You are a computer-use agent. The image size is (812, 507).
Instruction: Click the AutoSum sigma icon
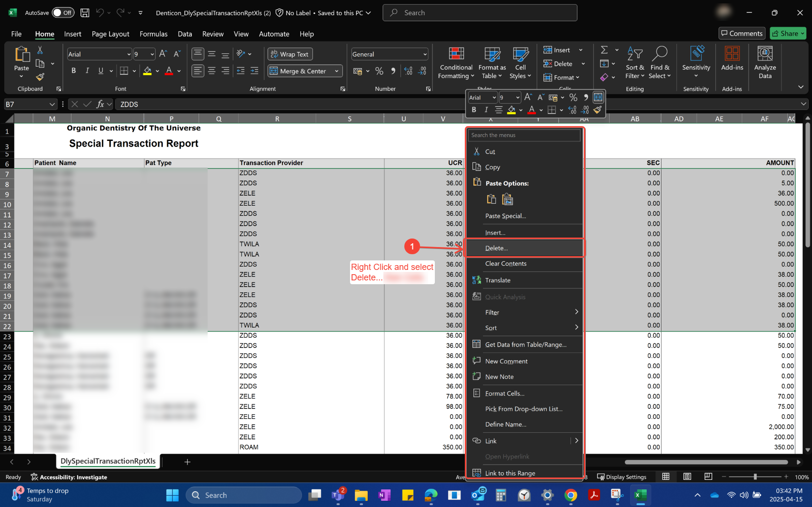click(604, 50)
